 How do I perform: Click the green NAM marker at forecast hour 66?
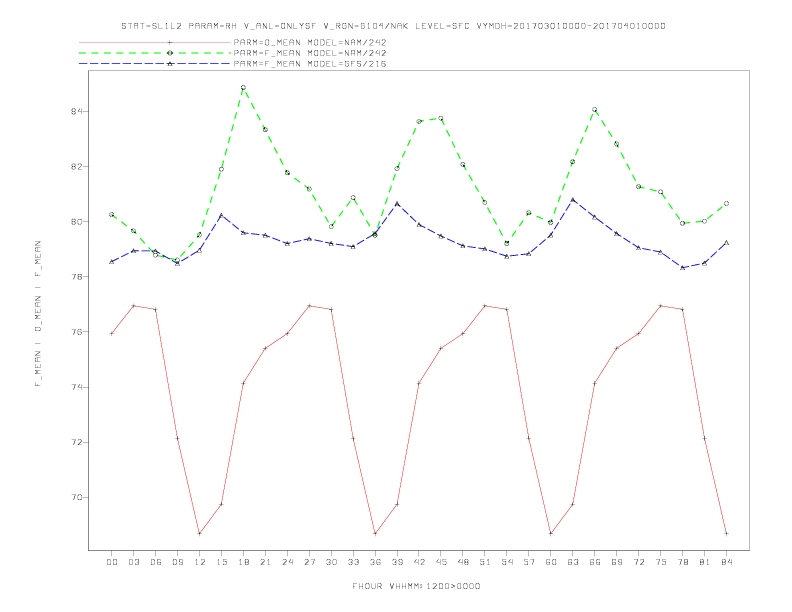[595, 110]
